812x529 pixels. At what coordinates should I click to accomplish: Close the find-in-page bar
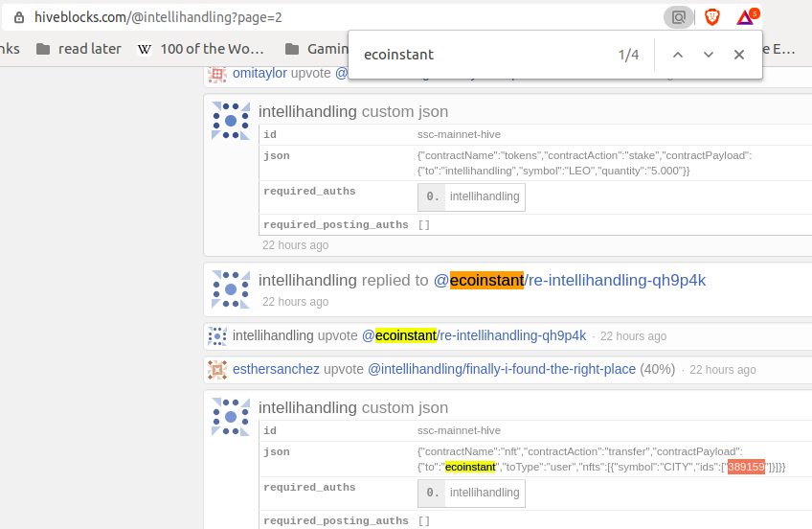[739, 55]
